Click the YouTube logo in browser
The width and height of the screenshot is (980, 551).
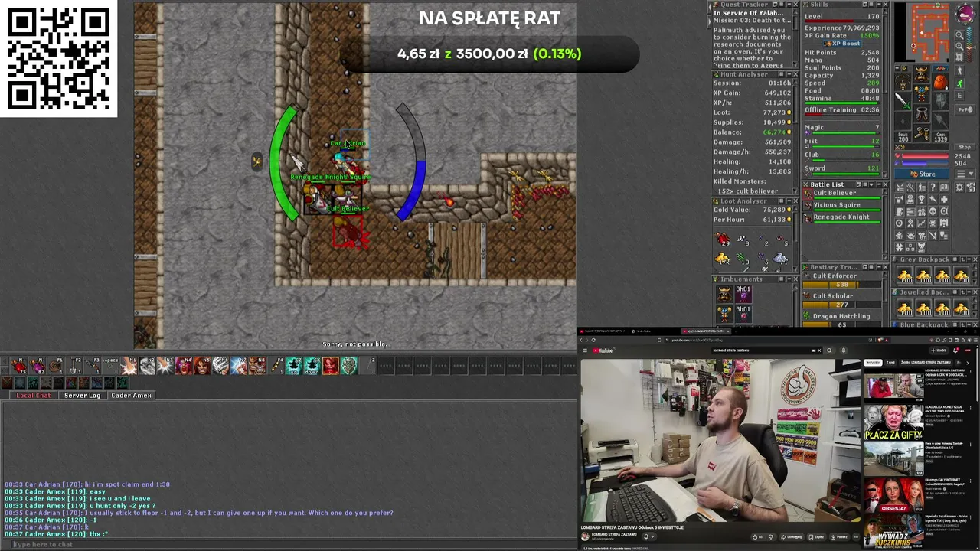pyautogui.click(x=603, y=350)
